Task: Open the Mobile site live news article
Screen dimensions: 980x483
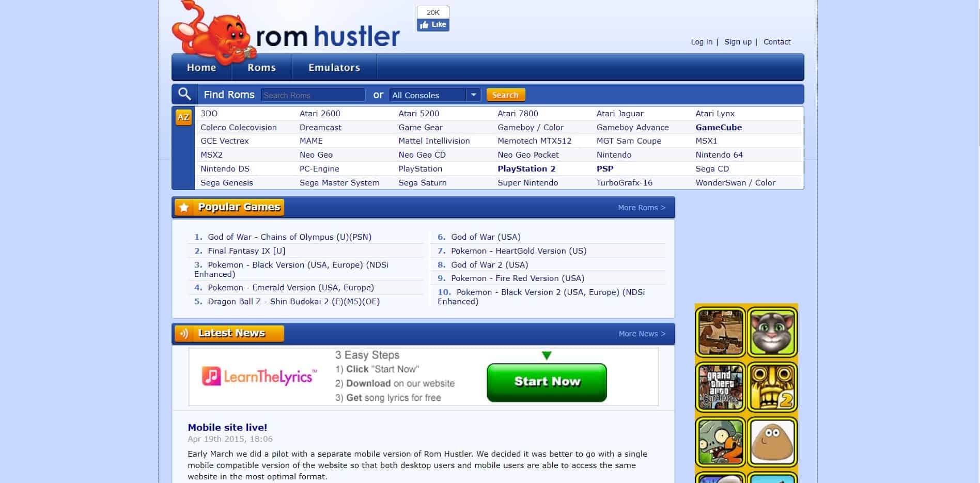Action: coord(227,427)
